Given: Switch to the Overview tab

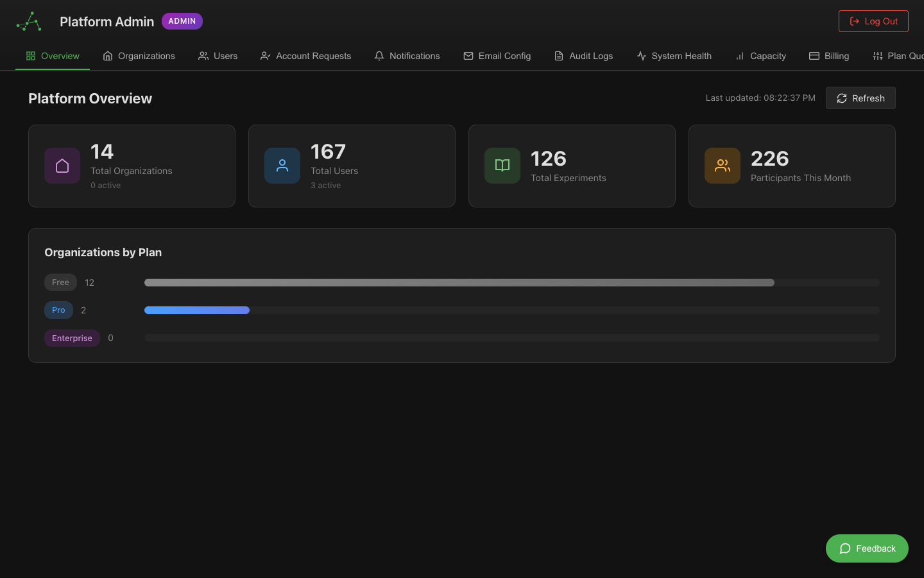Looking at the screenshot, I should click(x=52, y=56).
